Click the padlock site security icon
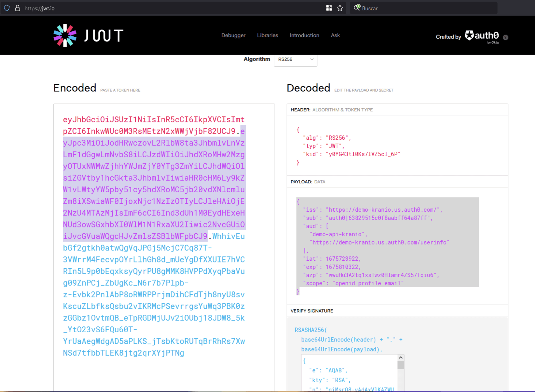535x392 pixels. point(18,8)
